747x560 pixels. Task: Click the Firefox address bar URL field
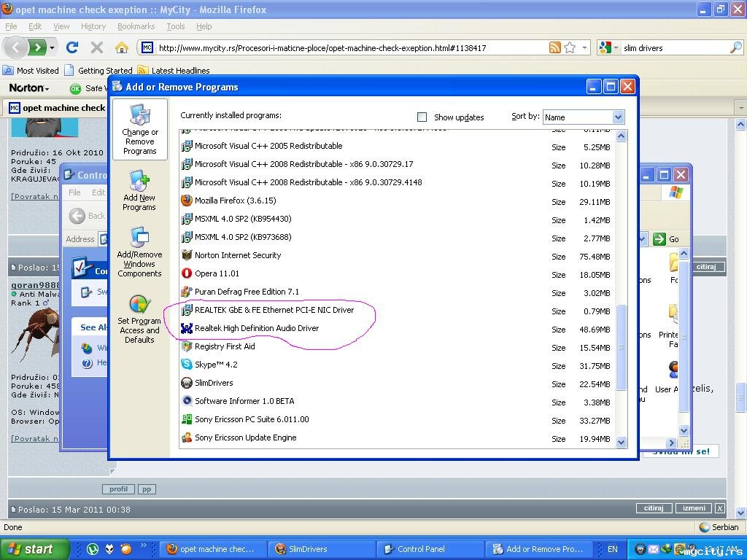352,47
